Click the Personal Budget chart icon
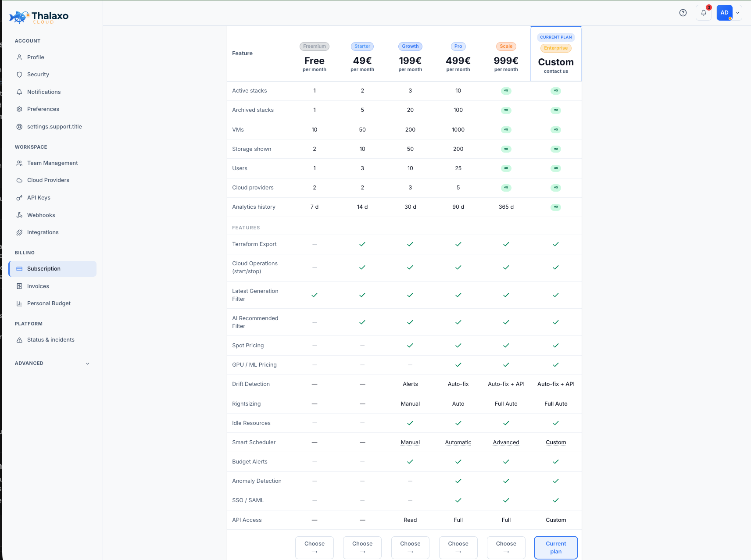 pos(19,303)
